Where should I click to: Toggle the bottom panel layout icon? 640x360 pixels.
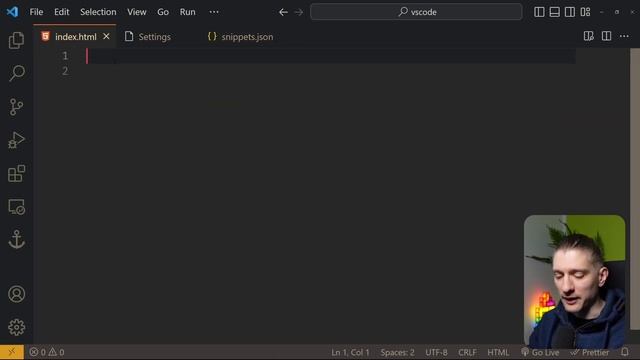coord(554,12)
